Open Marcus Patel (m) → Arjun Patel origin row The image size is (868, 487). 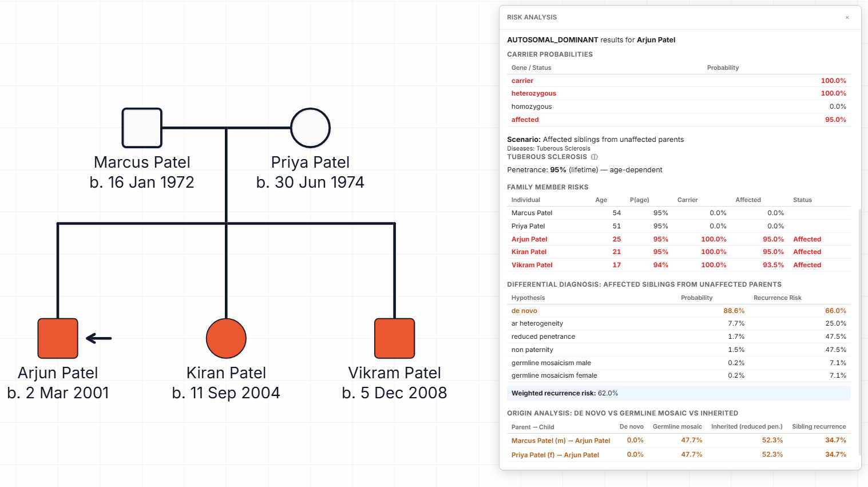[561, 440]
